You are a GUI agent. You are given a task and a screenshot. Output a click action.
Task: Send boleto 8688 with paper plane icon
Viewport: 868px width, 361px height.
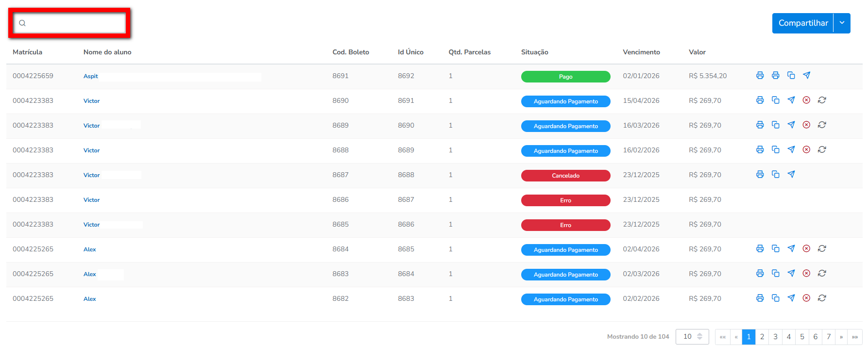point(791,150)
